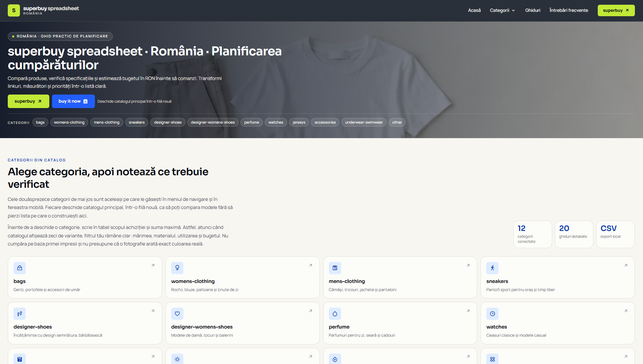Click the perfume droplet icon

335,314
